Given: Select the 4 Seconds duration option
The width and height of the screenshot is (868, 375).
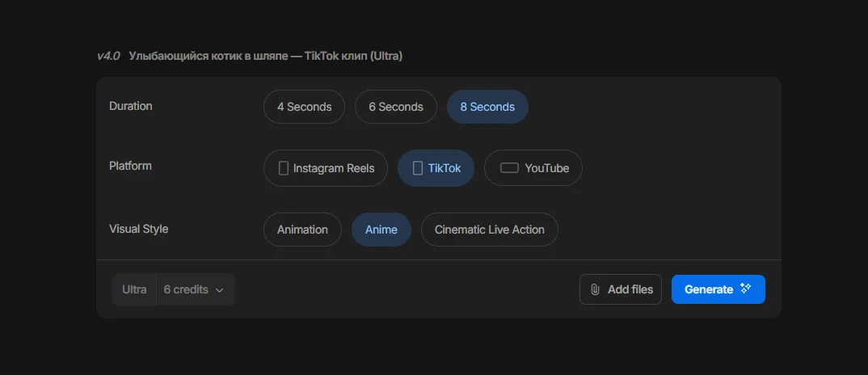Looking at the screenshot, I should [x=304, y=107].
